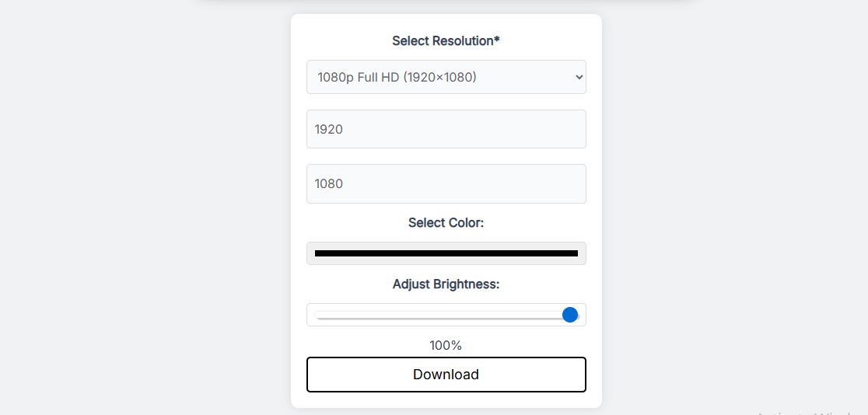Click the 100% brightness value text

446,345
